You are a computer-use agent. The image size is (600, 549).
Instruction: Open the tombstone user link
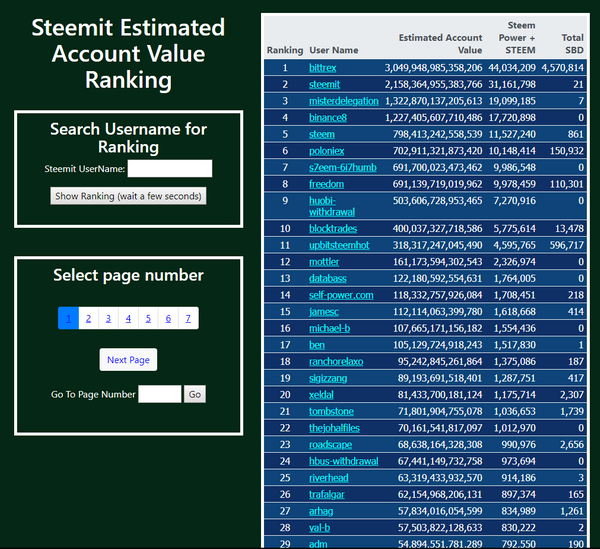point(331,412)
